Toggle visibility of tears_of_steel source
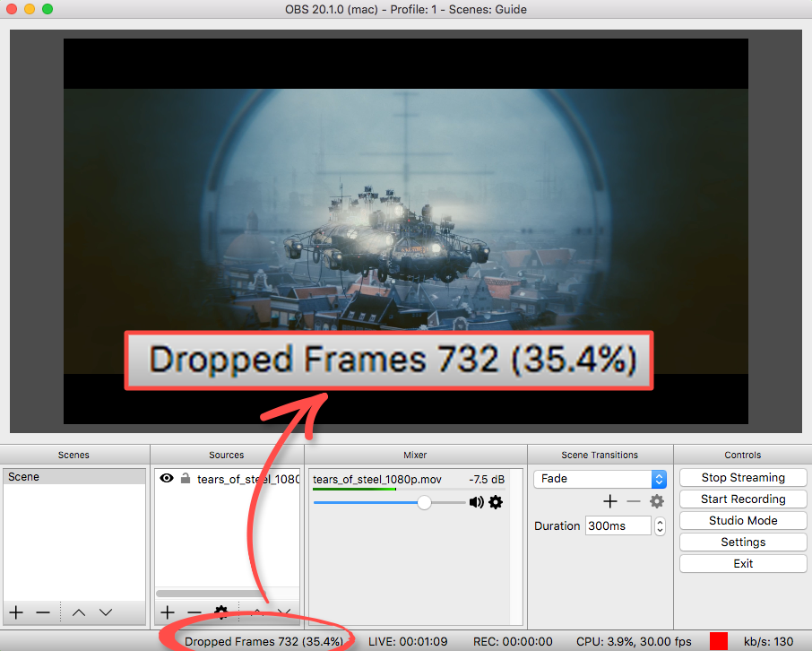812x651 pixels. tap(167, 479)
